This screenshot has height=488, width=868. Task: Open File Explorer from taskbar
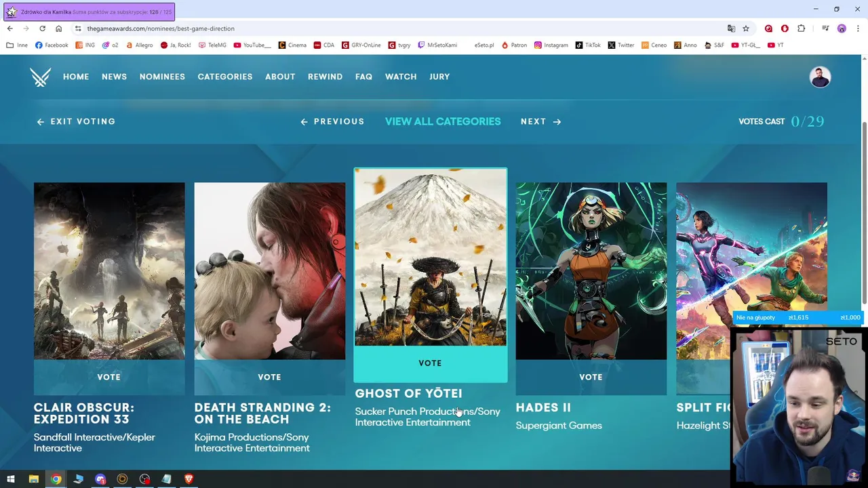[x=33, y=479]
